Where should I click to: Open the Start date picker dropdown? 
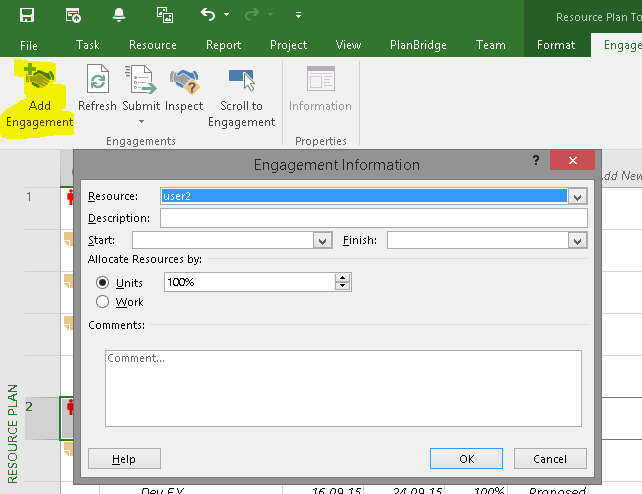click(x=323, y=241)
